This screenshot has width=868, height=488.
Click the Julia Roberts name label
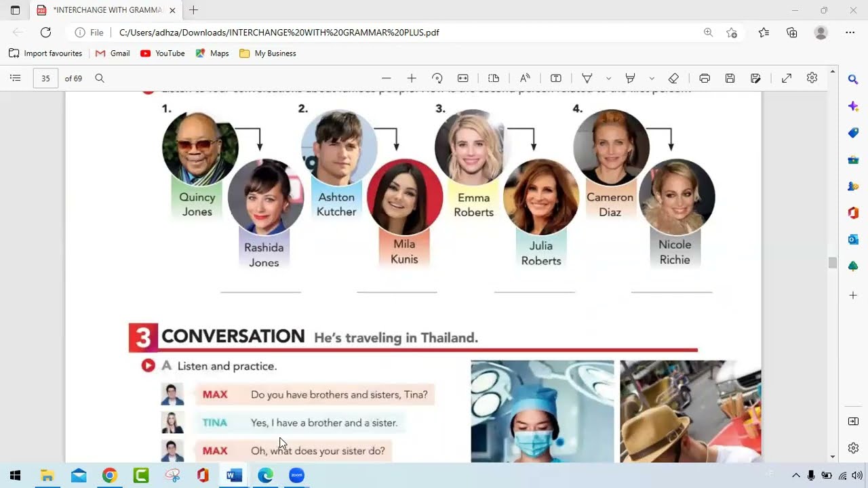point(541,253)
